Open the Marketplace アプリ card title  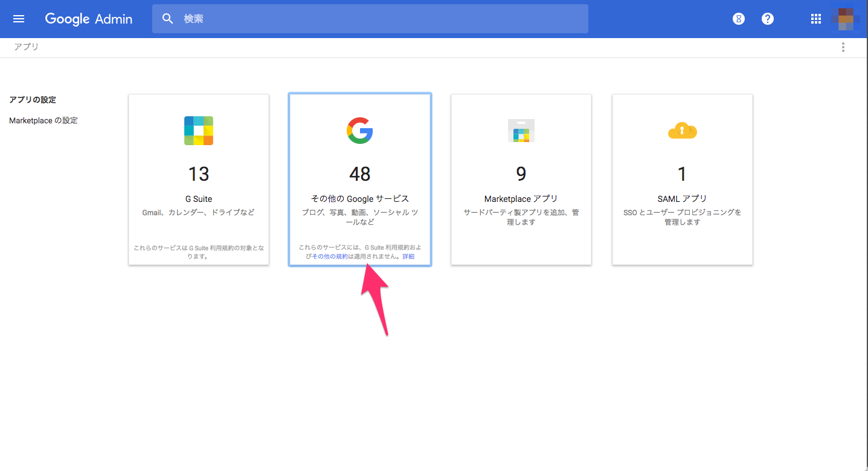521,198
